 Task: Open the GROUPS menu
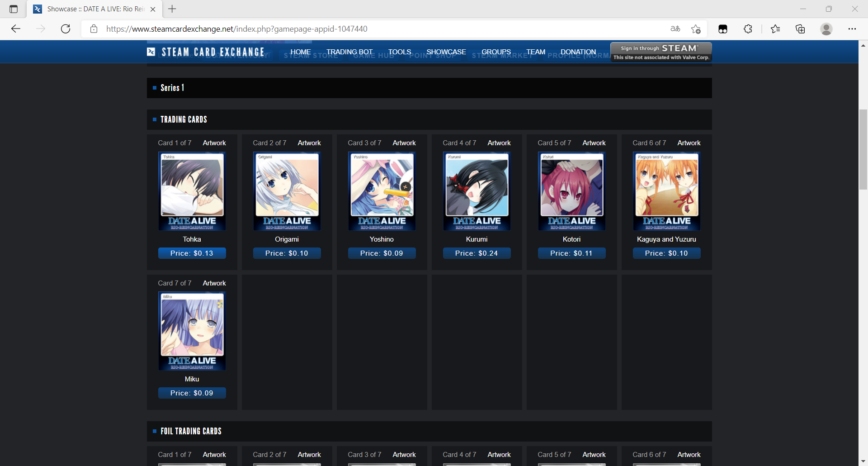pos(496,52)
